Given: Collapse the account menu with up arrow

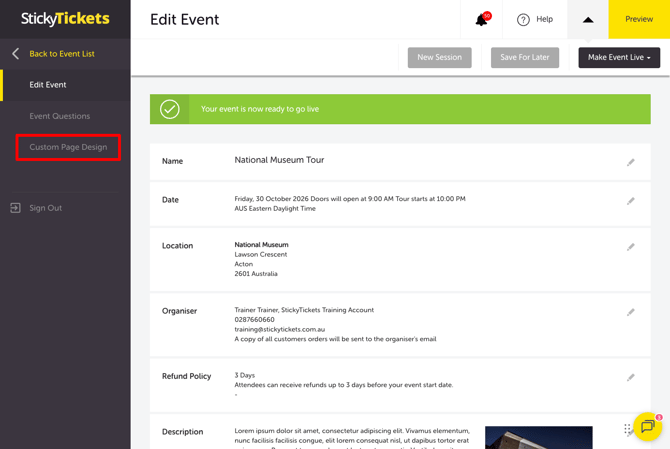Looking at the screenshot, I should coord(588,20).
